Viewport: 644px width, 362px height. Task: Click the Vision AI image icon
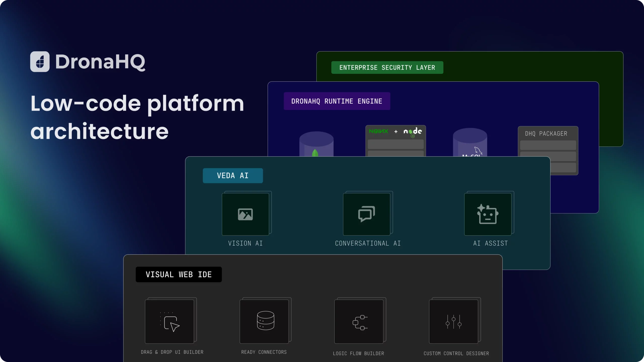(245, 214)
